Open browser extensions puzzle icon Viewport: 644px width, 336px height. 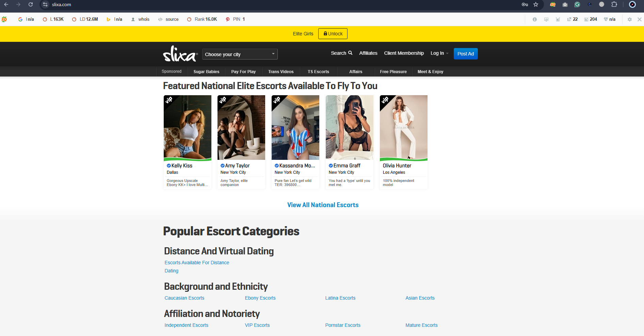(x=614, y=5)
